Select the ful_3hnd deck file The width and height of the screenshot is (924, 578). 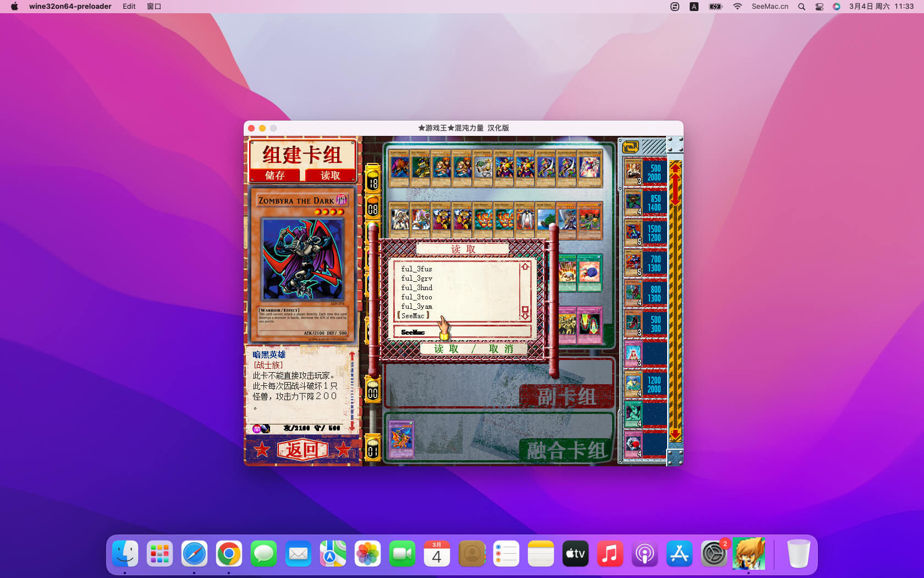[x=416, y=288]
